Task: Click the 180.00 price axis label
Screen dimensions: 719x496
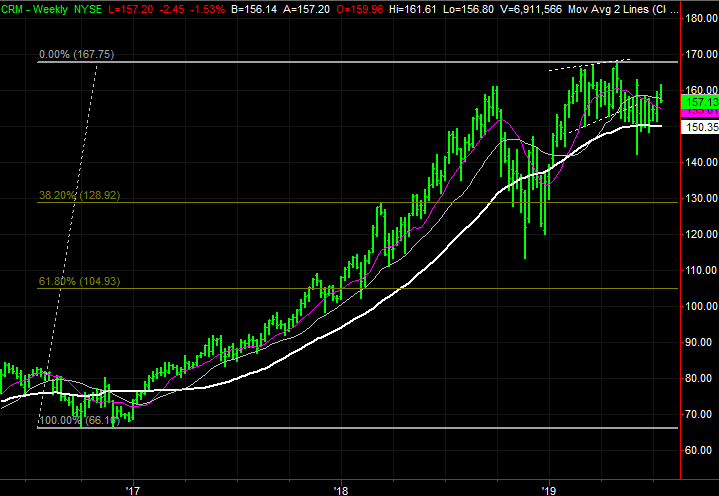Action: click(700, 18)
